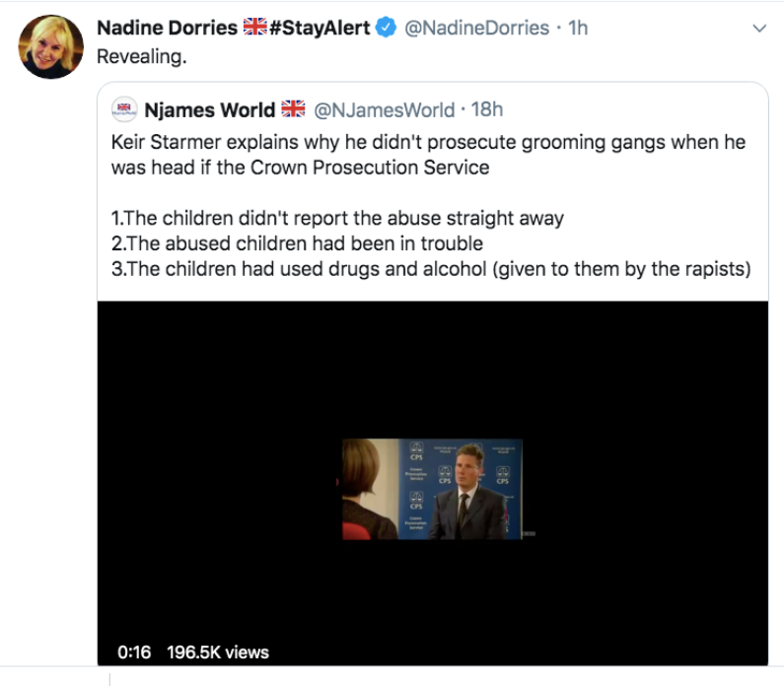Select the Njames World account name

tap(209, 109)
